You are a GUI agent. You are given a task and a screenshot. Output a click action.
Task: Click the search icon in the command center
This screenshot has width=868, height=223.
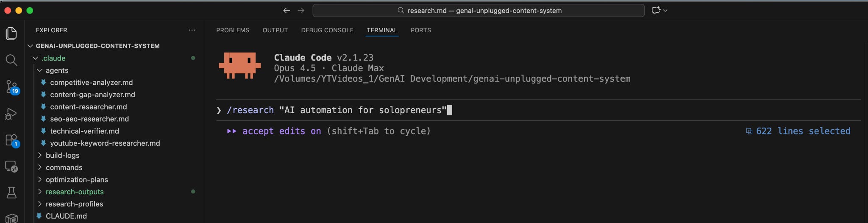tap(401, 11)
